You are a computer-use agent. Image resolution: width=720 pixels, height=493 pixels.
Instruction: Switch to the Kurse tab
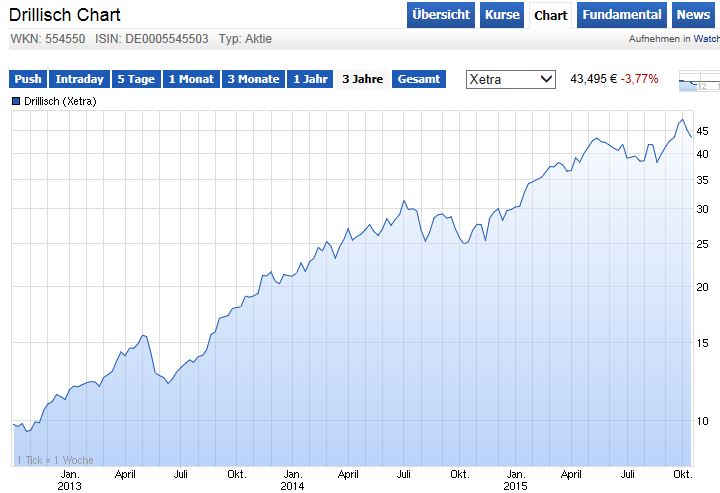[502, 15]
